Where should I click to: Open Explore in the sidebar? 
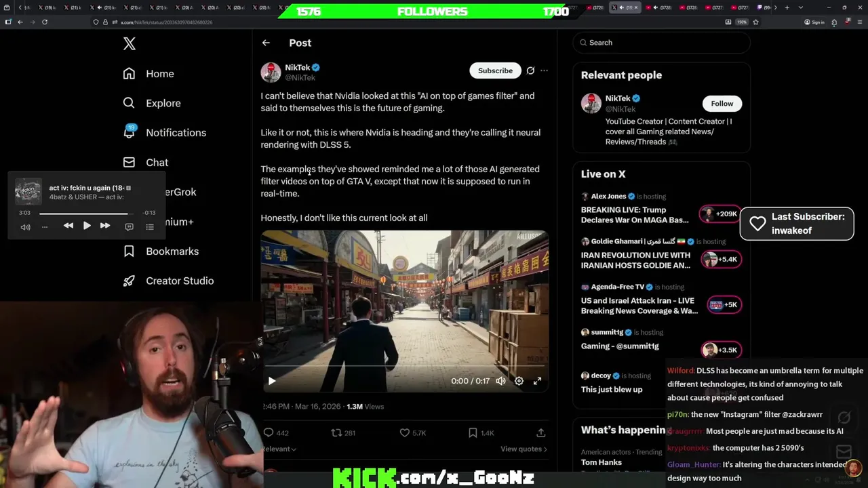[152, 103]
